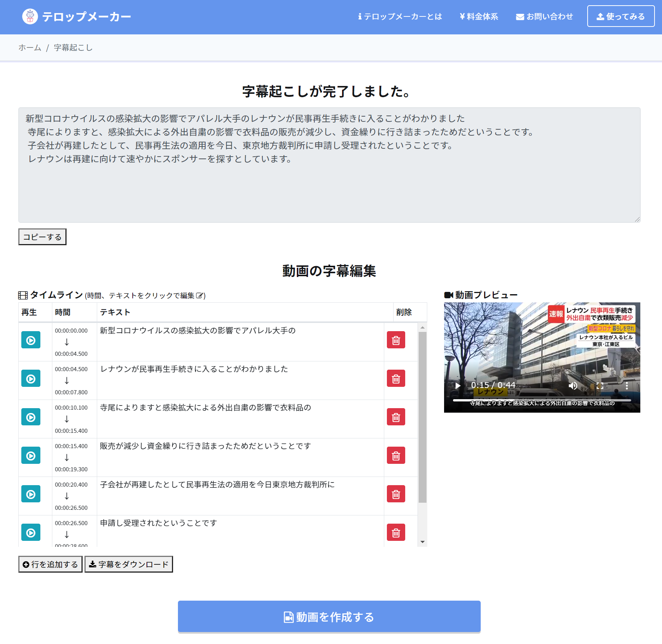Play the row starting 00:00:00.000
This screenshot has height=644, width=662.
point(31,340)
